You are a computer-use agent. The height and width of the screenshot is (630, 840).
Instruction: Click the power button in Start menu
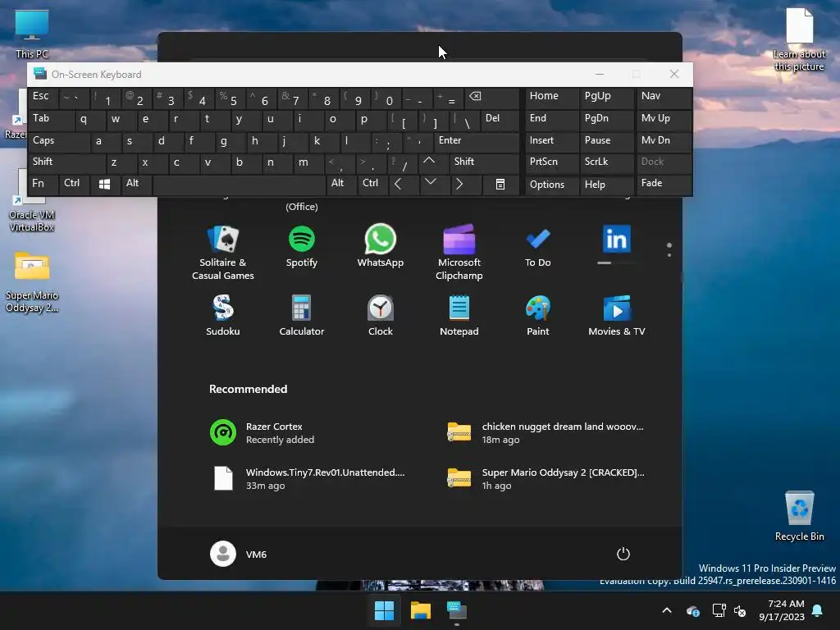[x=623, y=554]
